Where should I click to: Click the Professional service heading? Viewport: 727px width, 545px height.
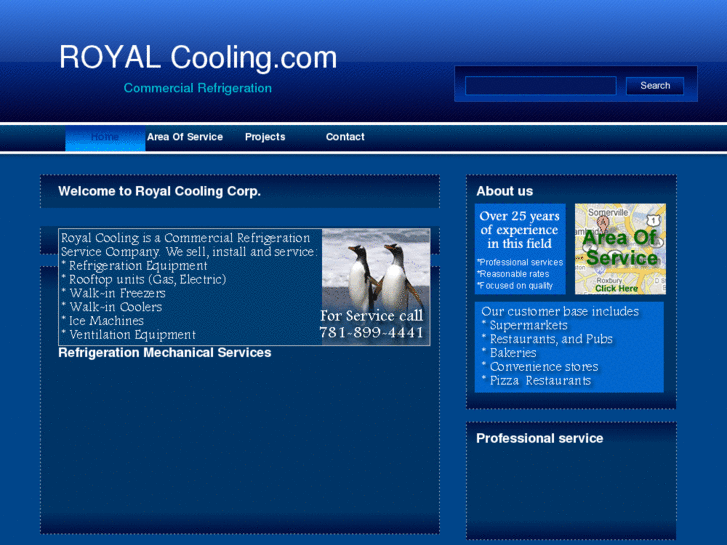tap(540, 438)
